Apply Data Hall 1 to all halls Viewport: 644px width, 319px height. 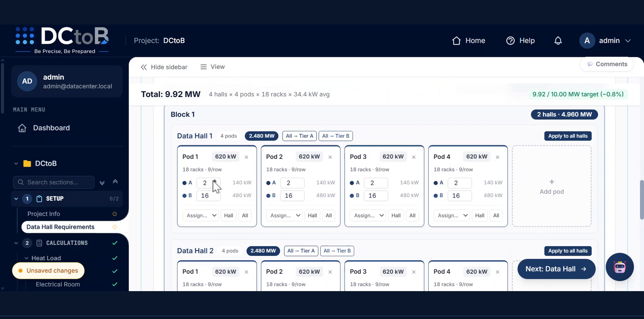568,136
